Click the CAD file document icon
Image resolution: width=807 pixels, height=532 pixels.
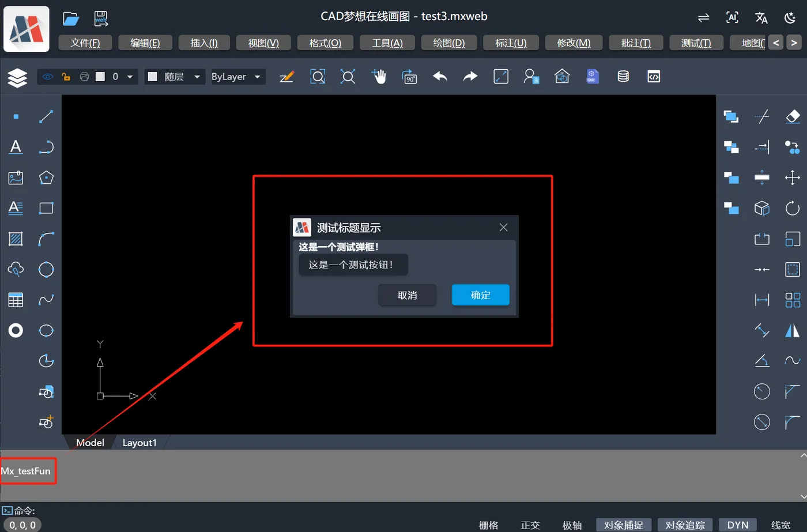point(592,77)
